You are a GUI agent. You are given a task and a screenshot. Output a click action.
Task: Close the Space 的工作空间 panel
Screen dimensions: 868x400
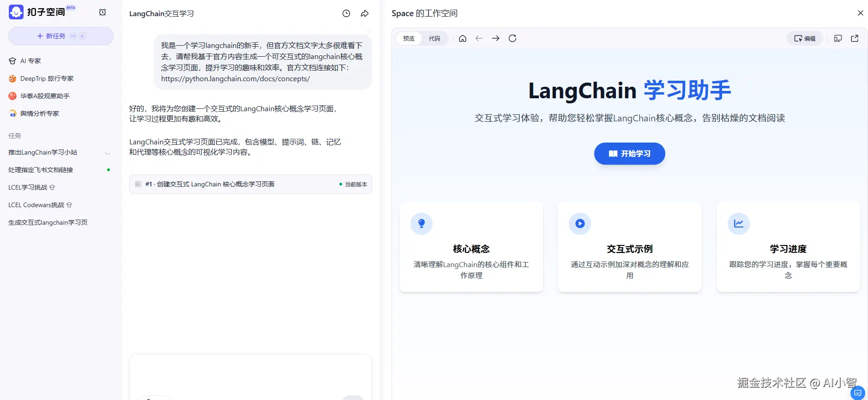pyautogui.click(x=861, y=13)
